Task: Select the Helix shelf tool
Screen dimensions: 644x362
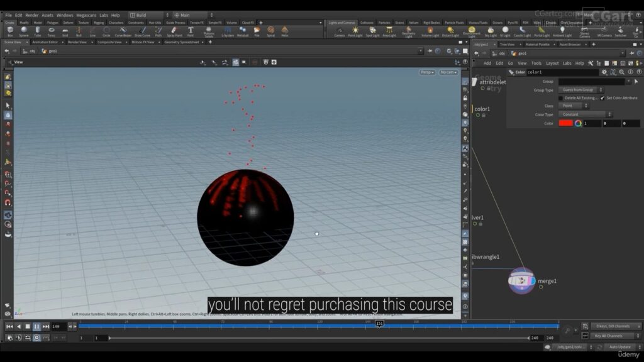Action: (285, 31)
